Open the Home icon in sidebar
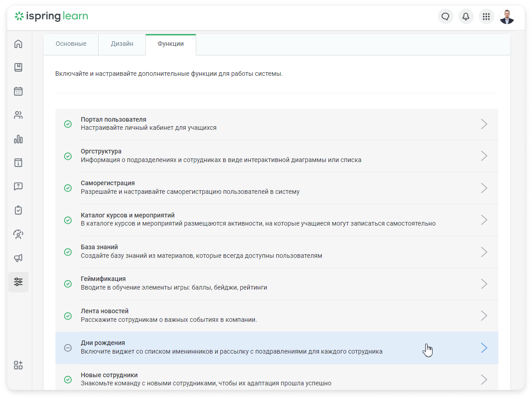The image size is (532, 399). 18,44
